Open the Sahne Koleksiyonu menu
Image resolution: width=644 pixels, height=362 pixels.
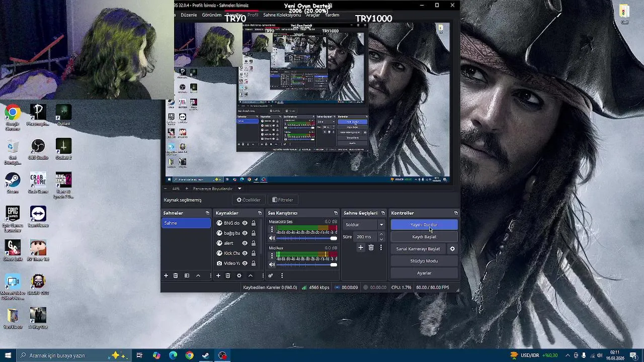[x=282, y=15]
